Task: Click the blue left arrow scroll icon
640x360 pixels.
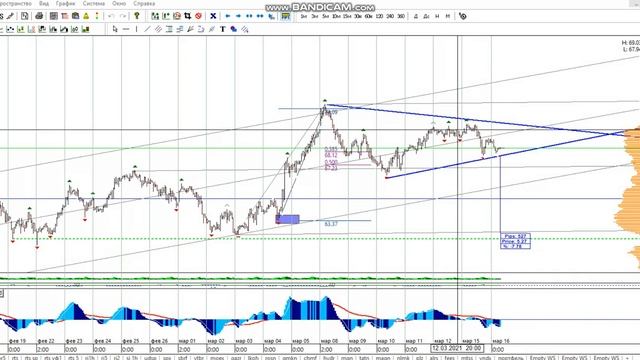Action: coord(228,16)
